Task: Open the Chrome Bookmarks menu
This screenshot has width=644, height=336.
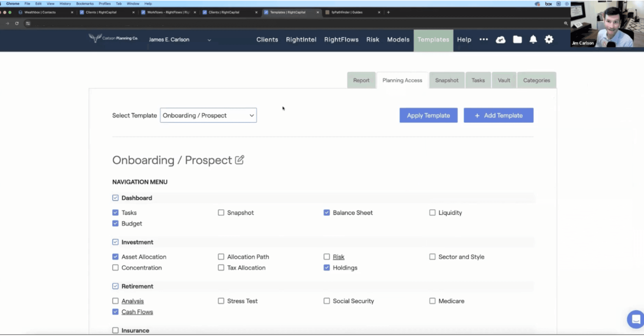Action: (x=85, y=4)
